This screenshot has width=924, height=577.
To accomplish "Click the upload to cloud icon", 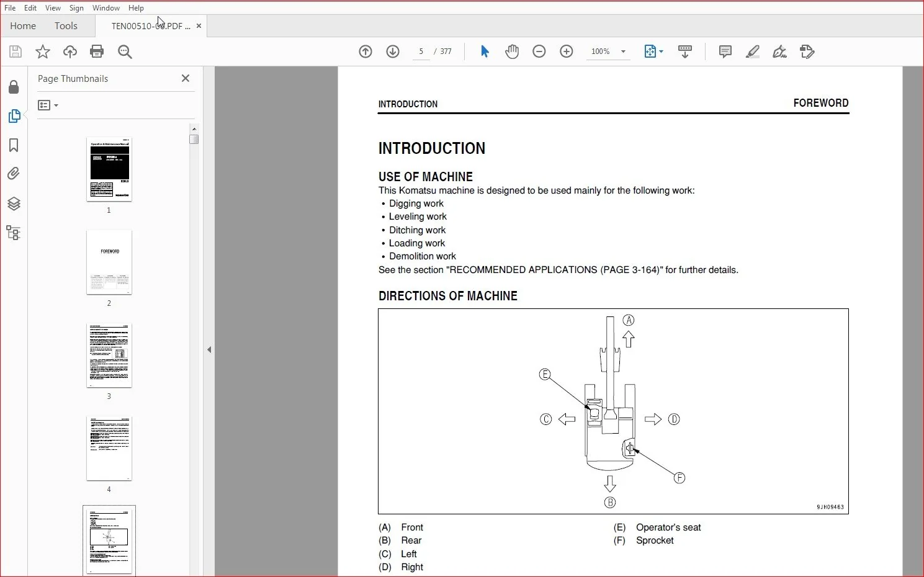I will point(70,51).
